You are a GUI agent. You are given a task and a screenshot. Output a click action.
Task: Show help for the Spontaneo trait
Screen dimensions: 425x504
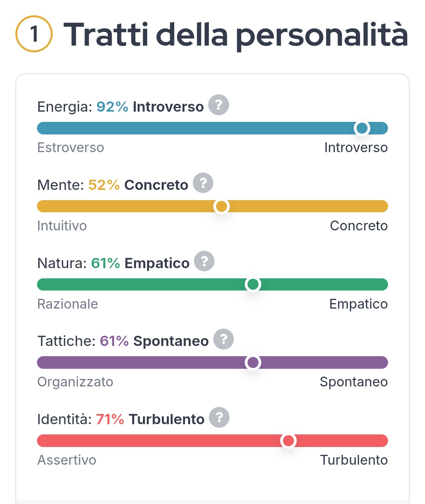(224, 339)
